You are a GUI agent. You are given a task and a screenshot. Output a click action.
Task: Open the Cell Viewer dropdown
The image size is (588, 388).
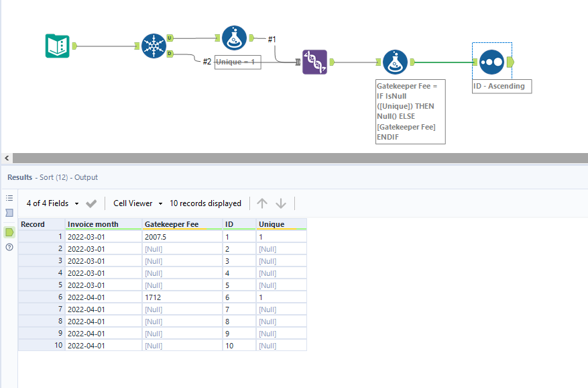[138, 203]
